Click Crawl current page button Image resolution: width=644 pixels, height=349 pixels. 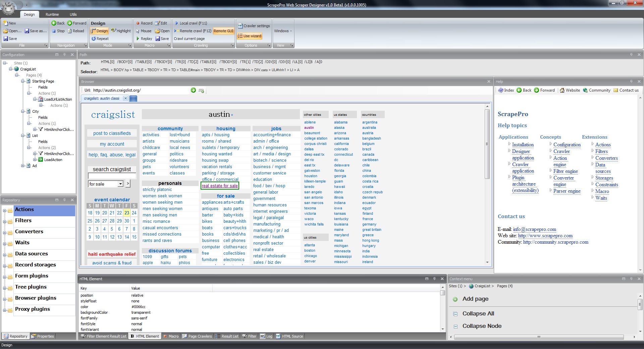click(x=189, y=39)
